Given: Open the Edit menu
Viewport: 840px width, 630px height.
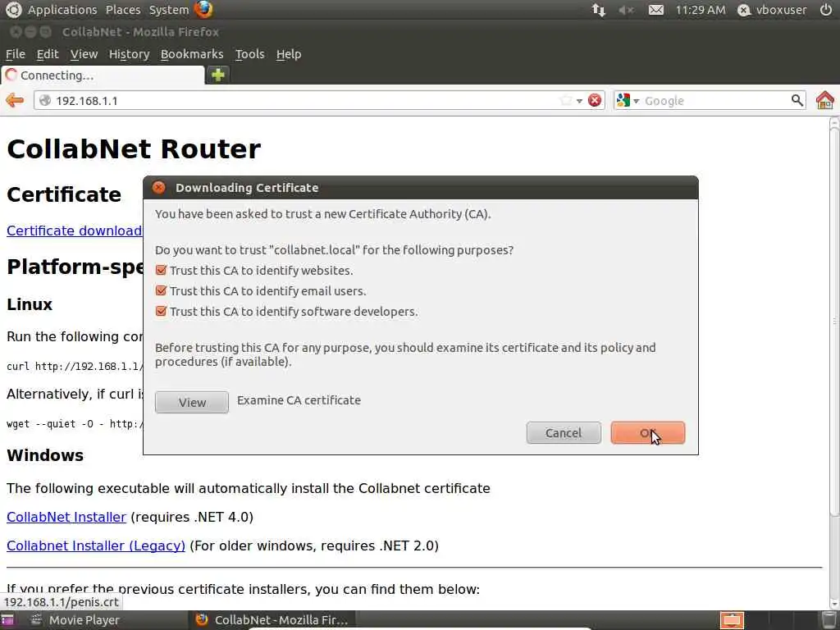Looking at the screenshot, I should coord(48,54).
